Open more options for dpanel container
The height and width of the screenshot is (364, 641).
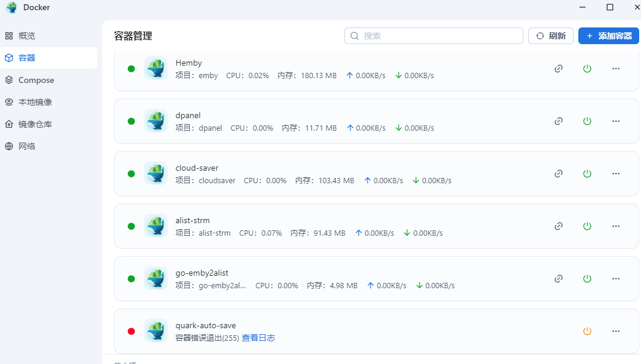(x=616, y=121)
